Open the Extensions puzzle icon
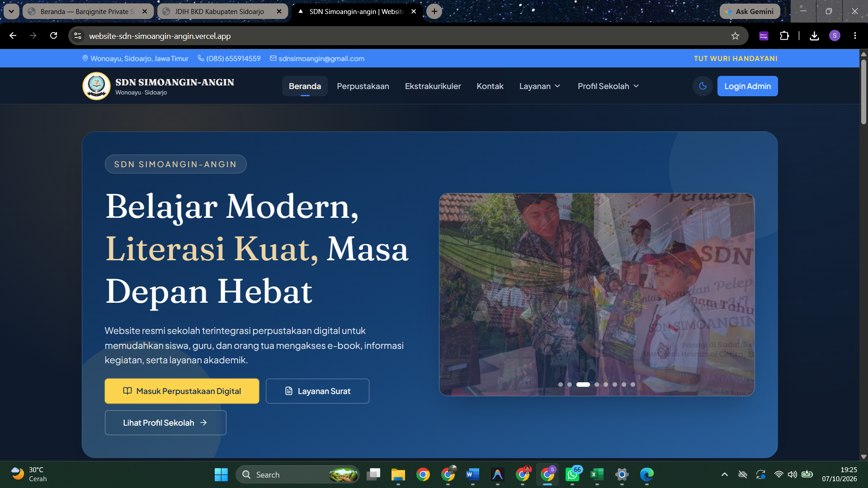Screen dimensions: 868x488 pos(784,36)
